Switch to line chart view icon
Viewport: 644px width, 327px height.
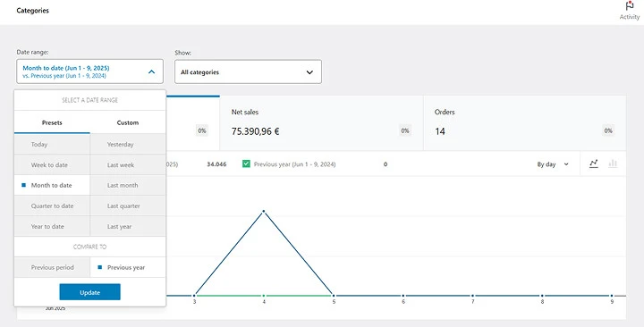[594, 163]
